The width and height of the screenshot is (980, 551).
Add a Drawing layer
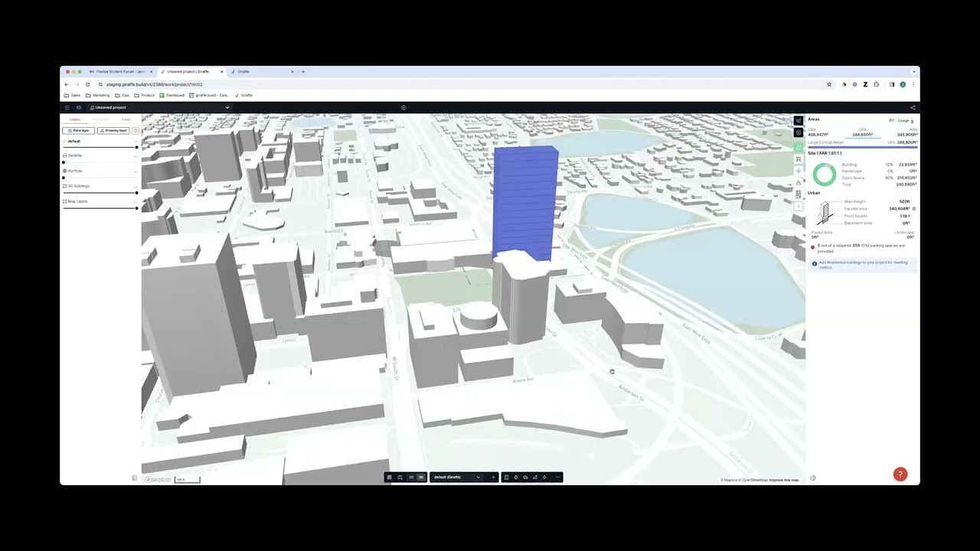tap(113, 131)
